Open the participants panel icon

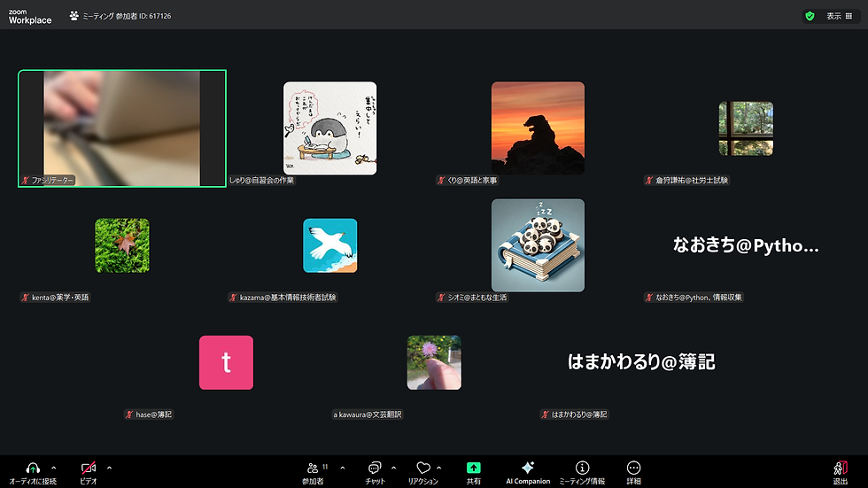[314, 469]
